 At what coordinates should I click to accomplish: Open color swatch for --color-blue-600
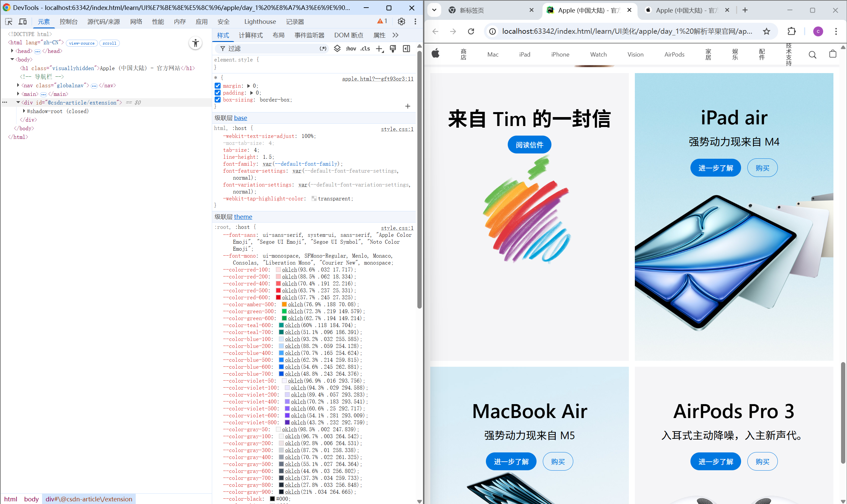pos(281,367)
